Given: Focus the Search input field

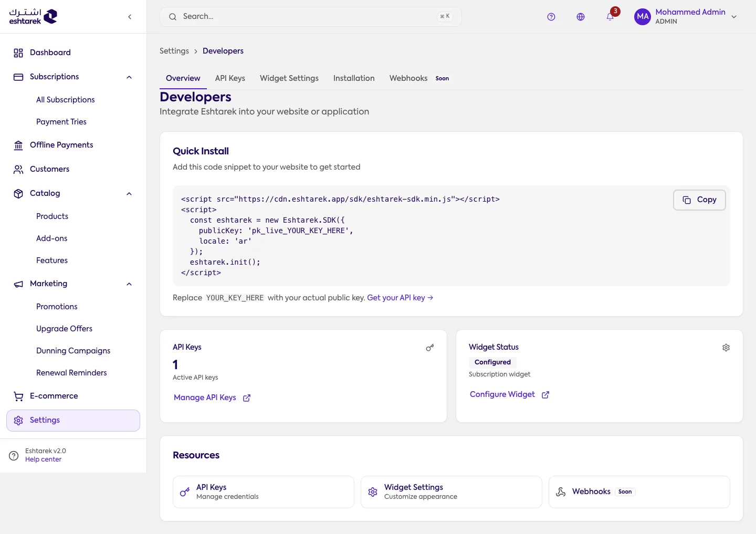Looking at the screenshot, I should coord(311,17).
